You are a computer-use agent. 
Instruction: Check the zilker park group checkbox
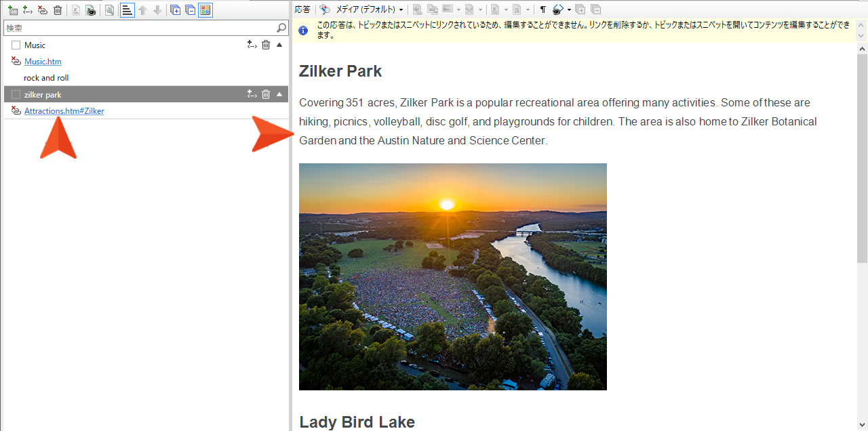click(16, 95)
